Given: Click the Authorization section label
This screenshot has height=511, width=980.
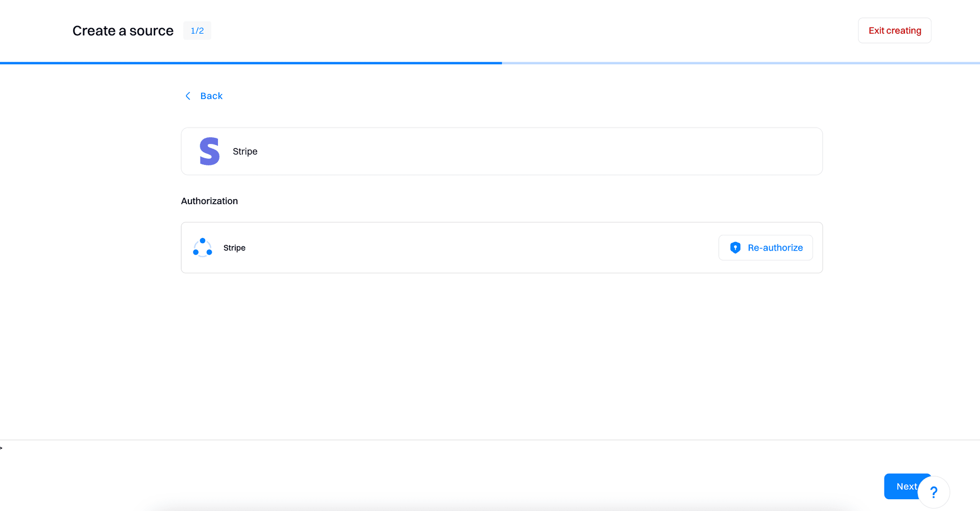Looking at the screenshot, I should (209, 201).
